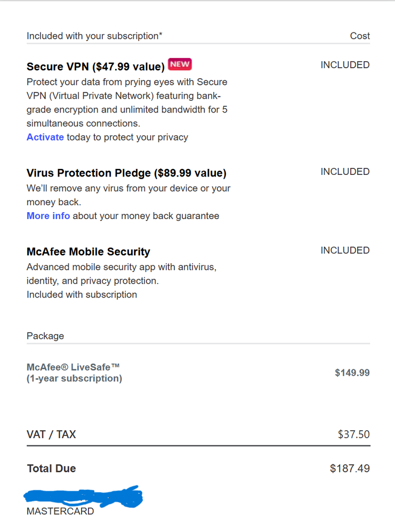
Task: Open the More info money back link
Action: pos(48,216)
